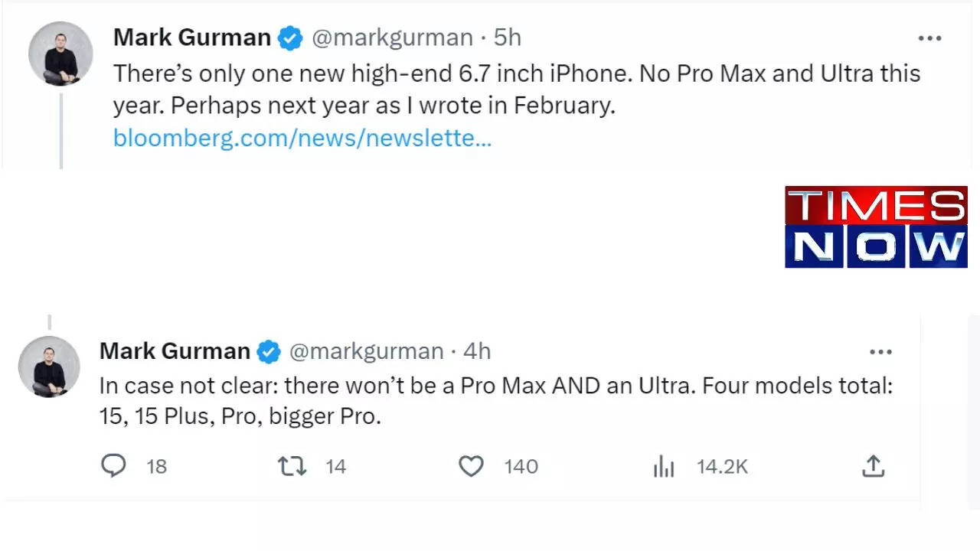View analytics icon showing 14.2K views
Screen dimensions: 980x551
[x=663, y=467]
